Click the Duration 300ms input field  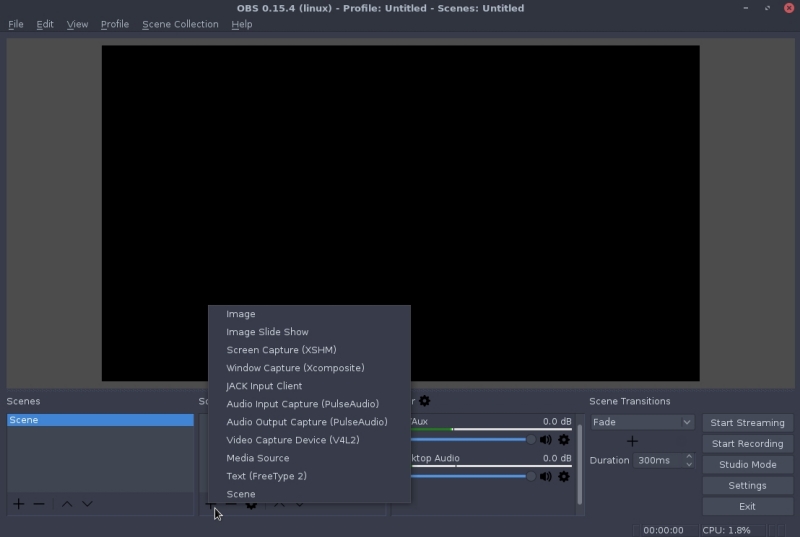pyautogui.click(x=658, y=461)
